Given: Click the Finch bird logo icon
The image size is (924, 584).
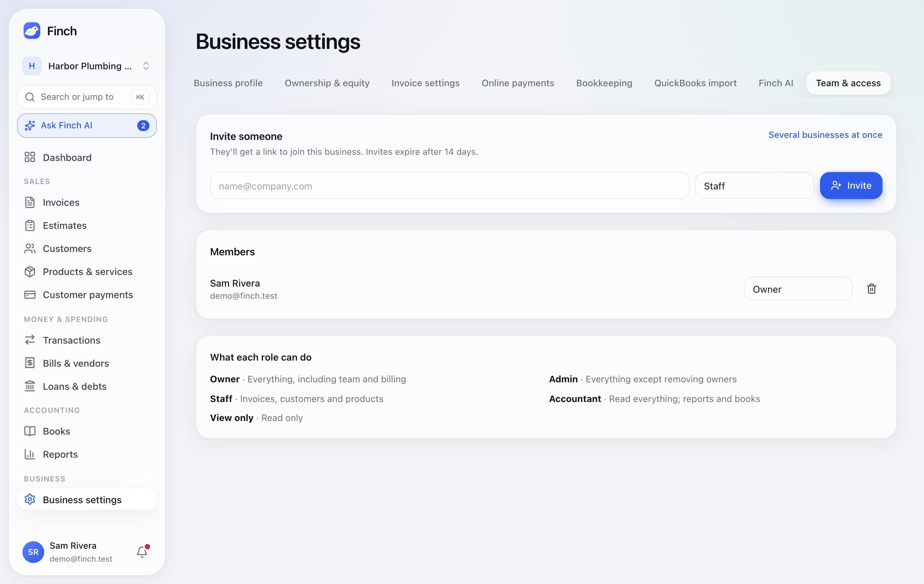Looking at the screenshot, I should [32, 31].
